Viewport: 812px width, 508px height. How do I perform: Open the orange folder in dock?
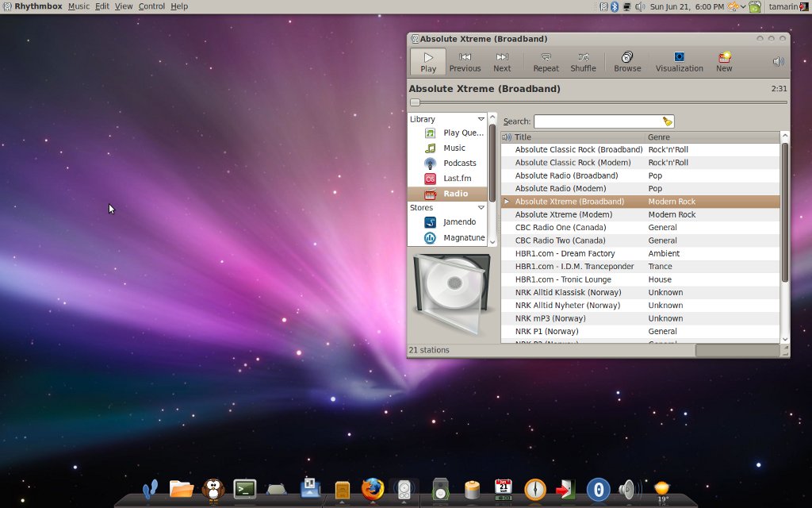182,489
